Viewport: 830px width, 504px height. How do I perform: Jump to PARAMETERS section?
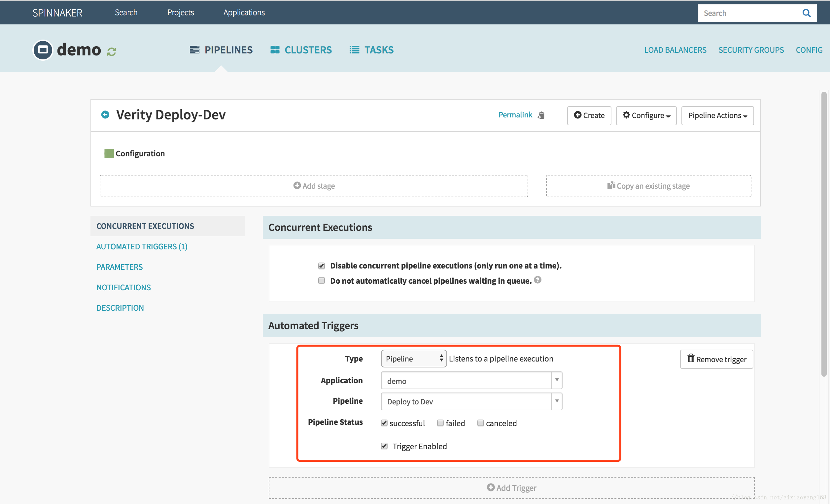coord(120,267)
